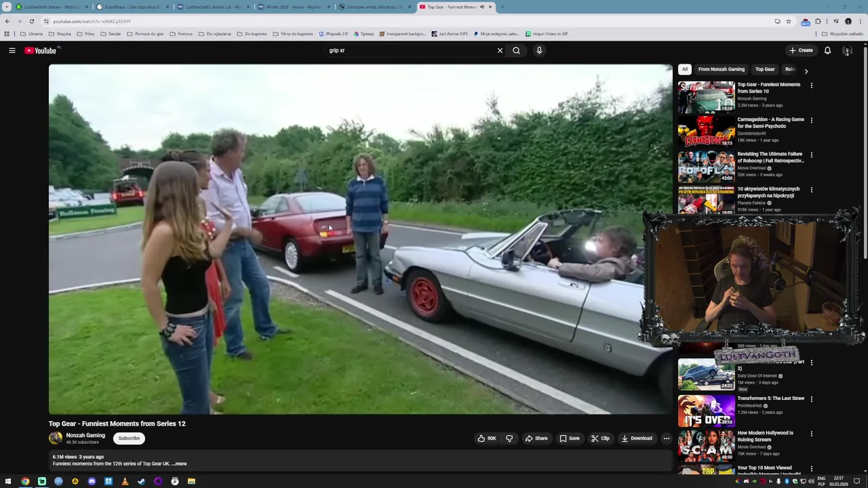Viewport: 868px width, 488px height.
Task: Open the Create menu
Action: coord(800,50)
